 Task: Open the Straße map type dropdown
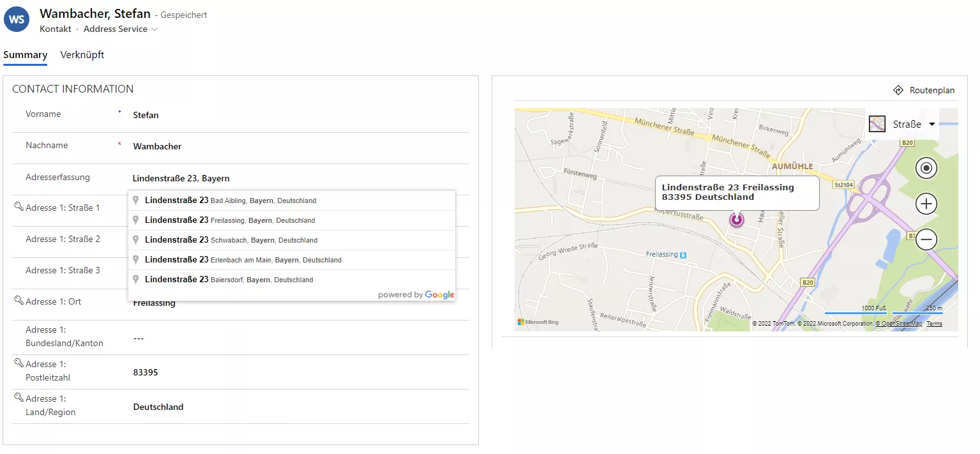point(931,125)
